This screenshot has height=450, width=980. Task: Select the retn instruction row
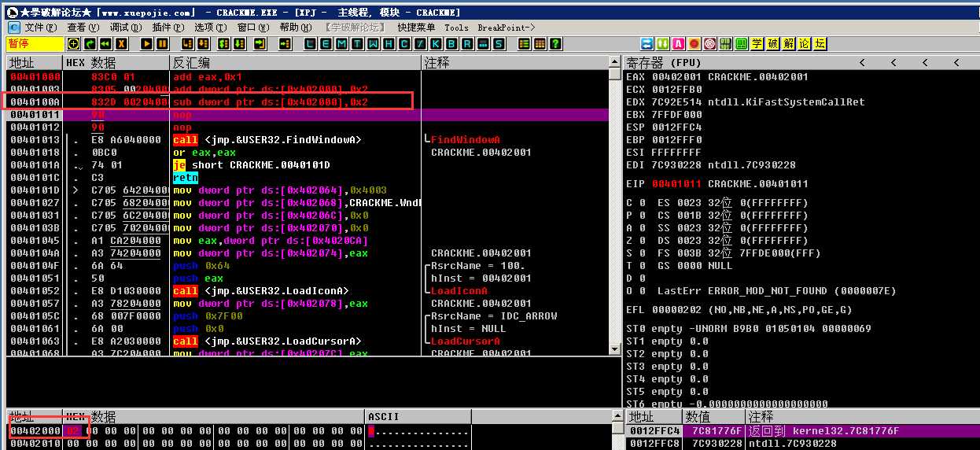(x=308, y=178)
